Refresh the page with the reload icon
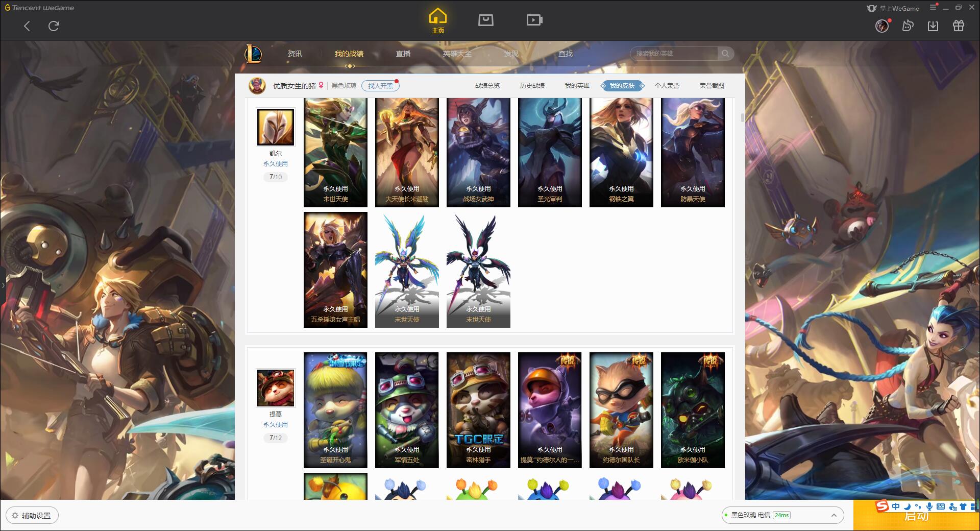 [x=54, y=26]
